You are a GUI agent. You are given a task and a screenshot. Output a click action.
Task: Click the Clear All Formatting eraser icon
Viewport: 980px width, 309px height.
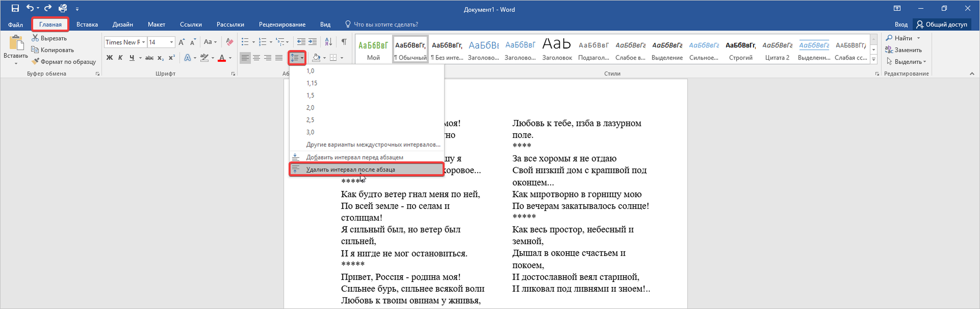tap(229, 42)
